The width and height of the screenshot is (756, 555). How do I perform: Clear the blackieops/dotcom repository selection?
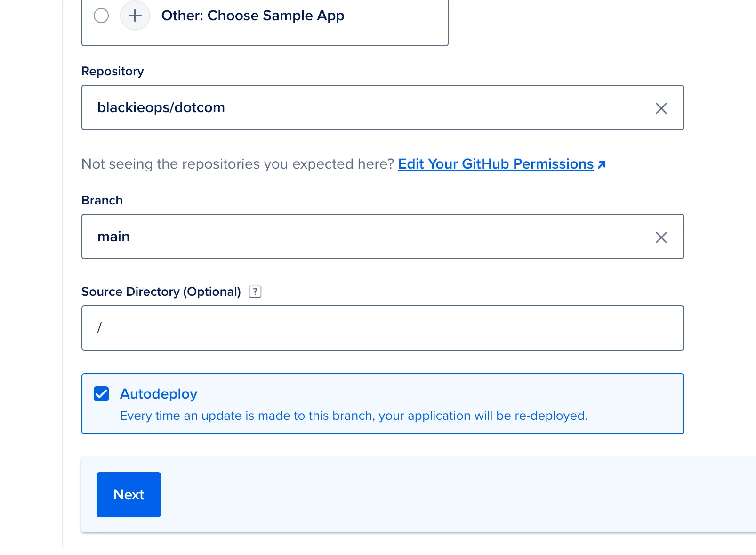coord(661,108)
